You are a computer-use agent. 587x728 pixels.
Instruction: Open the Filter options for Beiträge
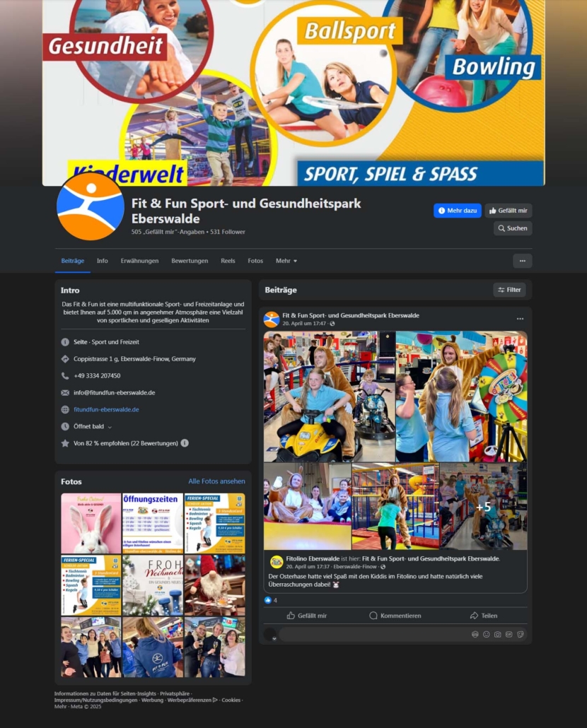pyautogui.click(x=509, y=290)
